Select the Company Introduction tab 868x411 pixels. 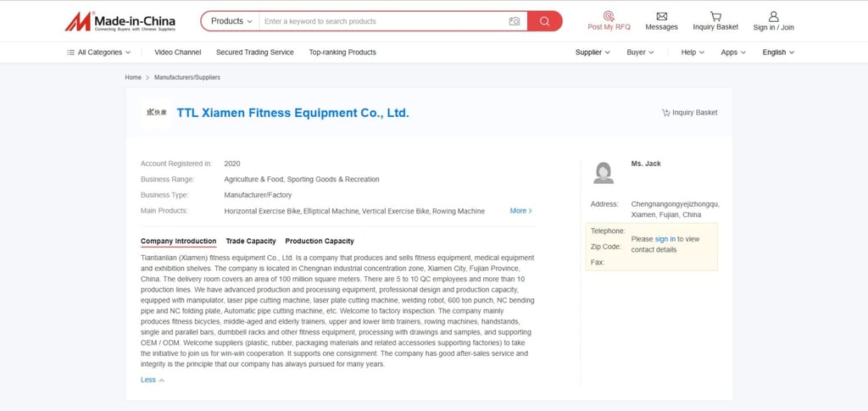click(x=178, y=242)
